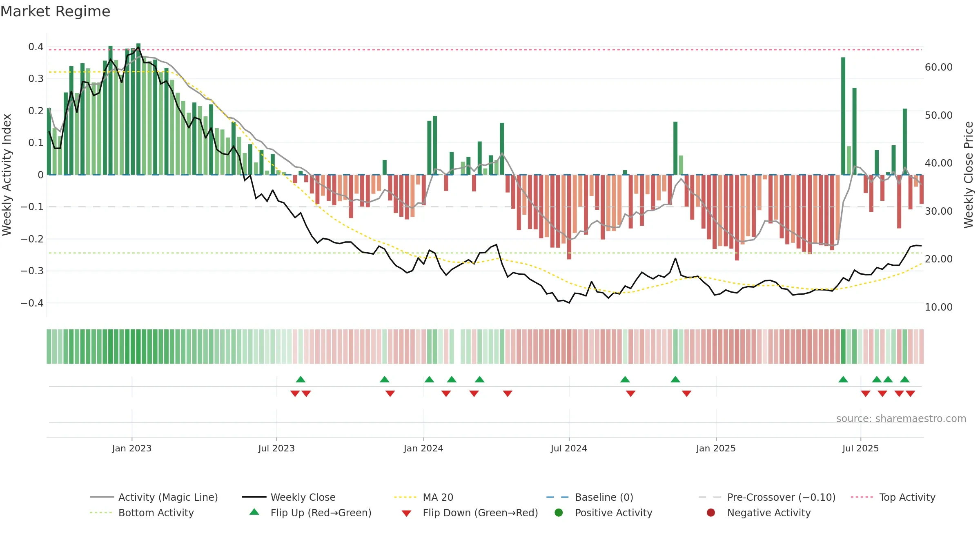Click the −0.1 activity axis tick
This screenshot has width=980, height=551.
coord(32,207)
